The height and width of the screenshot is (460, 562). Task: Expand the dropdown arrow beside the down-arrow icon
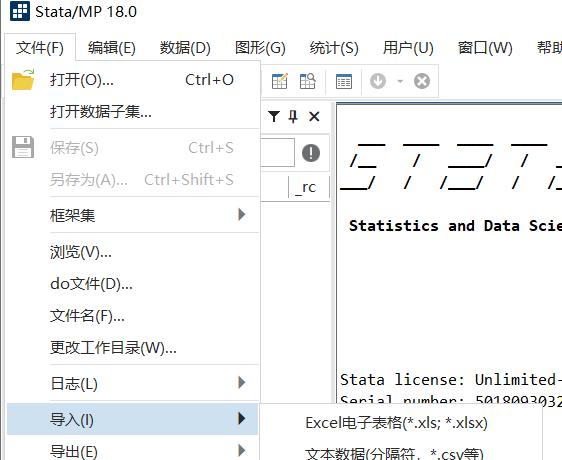400,81
